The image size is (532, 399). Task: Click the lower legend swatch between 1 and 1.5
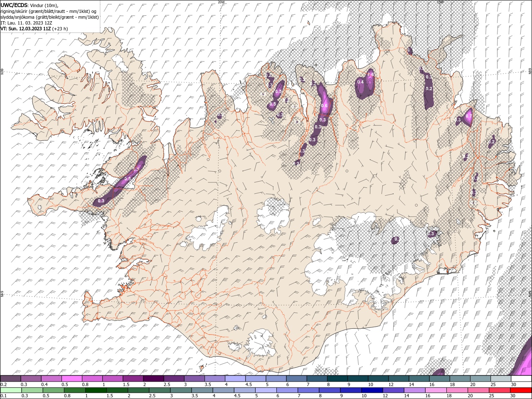pos(96,390)
